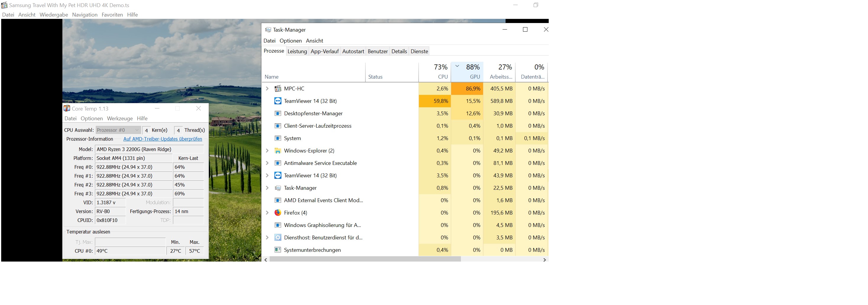Switch to the Benutzer tab
This screenshot has width=868, height=305.
(x=378, y=51)
